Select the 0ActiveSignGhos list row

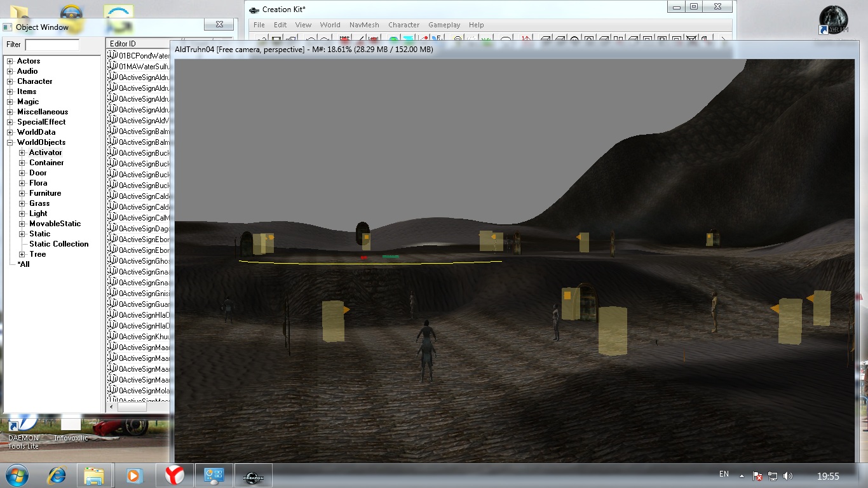139,261
